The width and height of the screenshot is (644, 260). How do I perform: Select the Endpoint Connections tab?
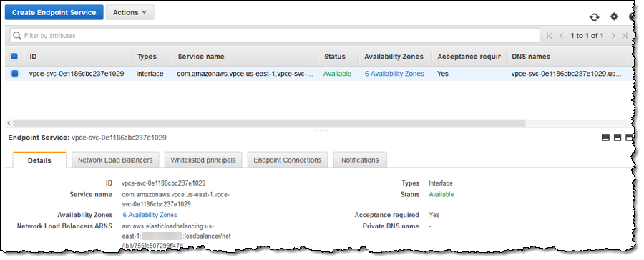[288, 160]
